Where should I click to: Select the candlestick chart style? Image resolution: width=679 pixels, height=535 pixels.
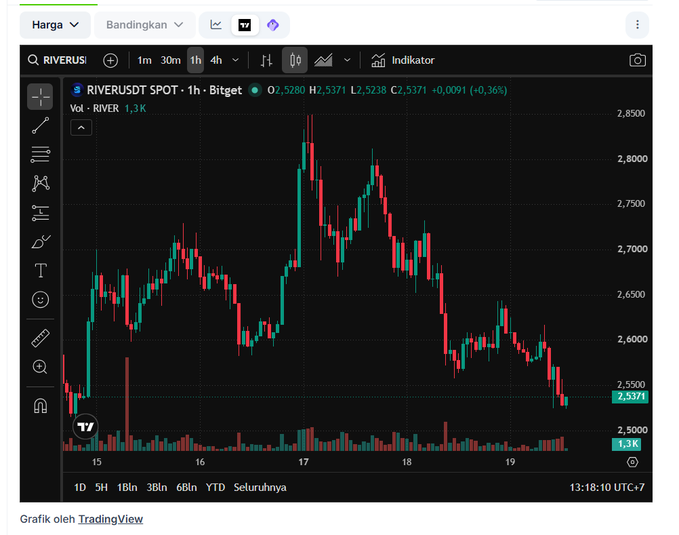[295, 60]
